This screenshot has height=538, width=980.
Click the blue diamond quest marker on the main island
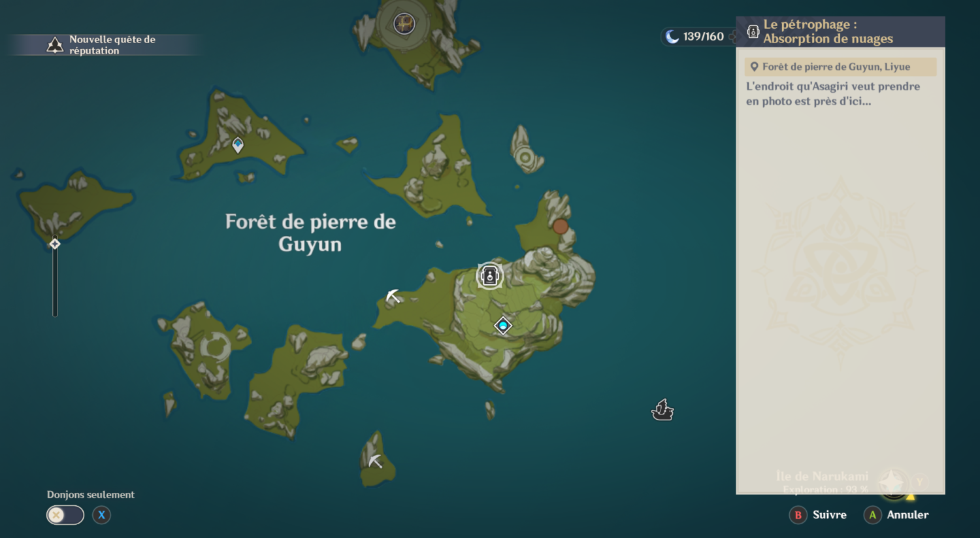tap(502, 326)
